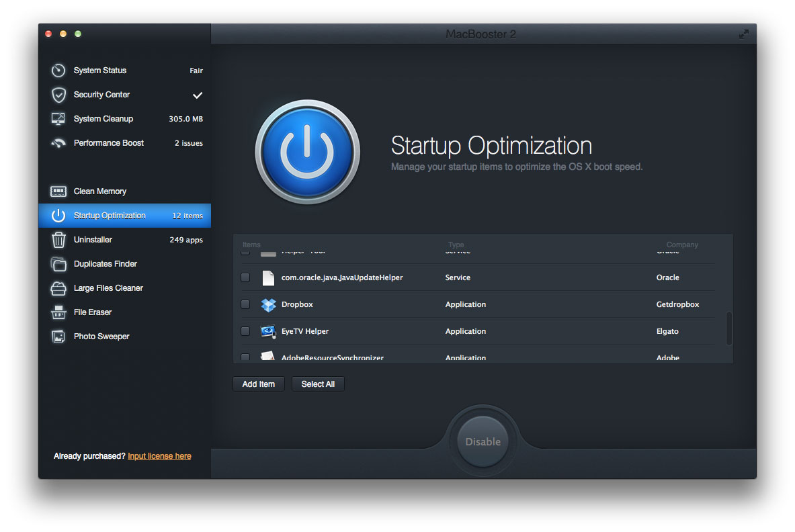This screenshot has width=795, height=532.
Task: Tick the AdobeResourceSynchronizer checkbox
Action: 245,357
